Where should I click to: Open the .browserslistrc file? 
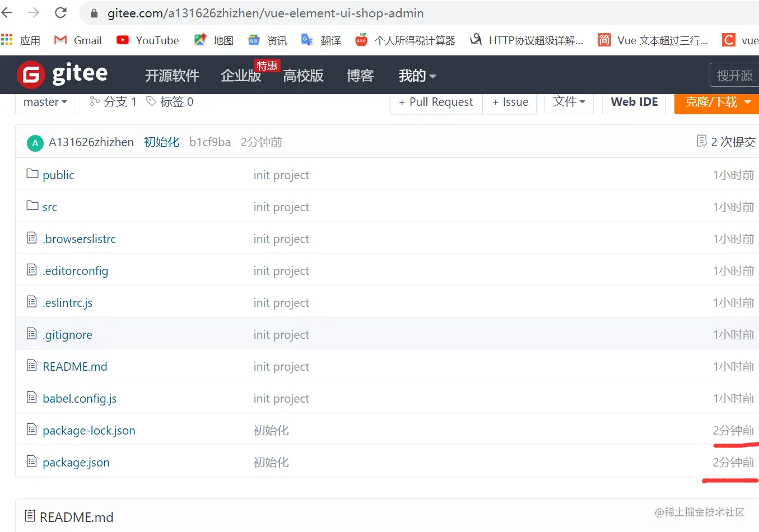pyautogui.click(x=80, y=239)
